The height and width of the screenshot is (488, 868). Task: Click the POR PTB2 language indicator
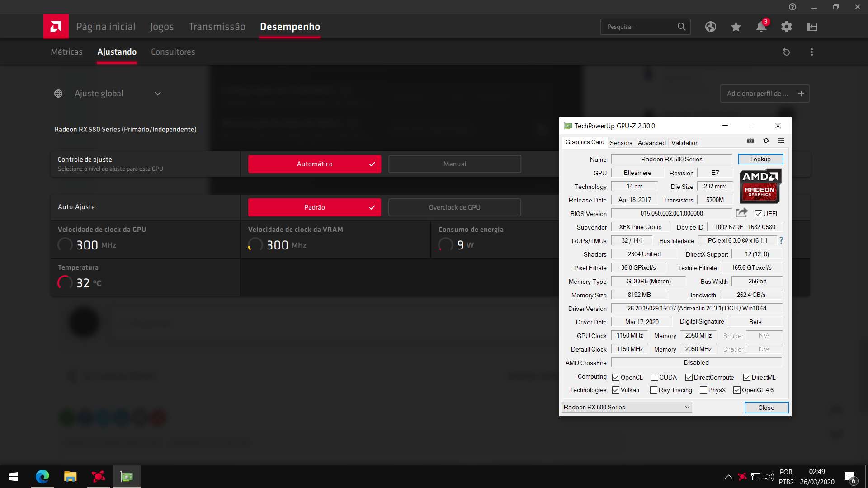click(x=786, y=477)
